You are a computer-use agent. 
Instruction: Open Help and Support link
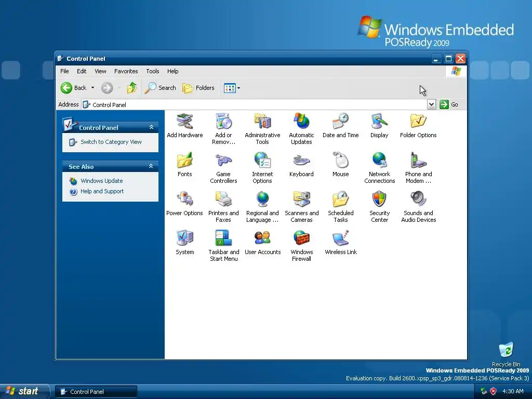click(x=102, y=191)
